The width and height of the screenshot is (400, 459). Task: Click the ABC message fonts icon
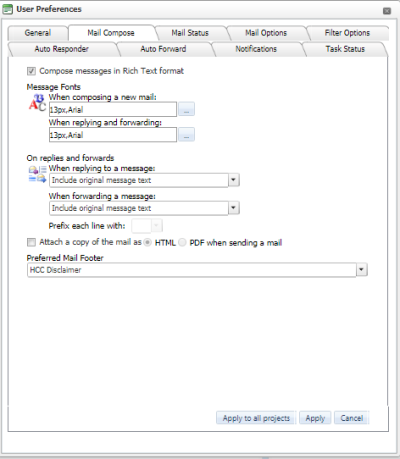[x=37, y=103]
